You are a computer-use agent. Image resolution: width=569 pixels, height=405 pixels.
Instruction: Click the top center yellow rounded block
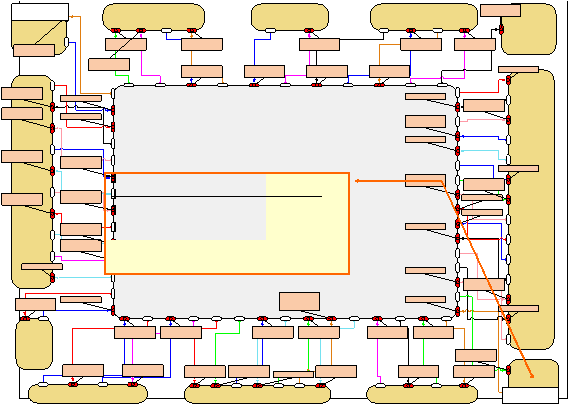(x=290, y=17)
